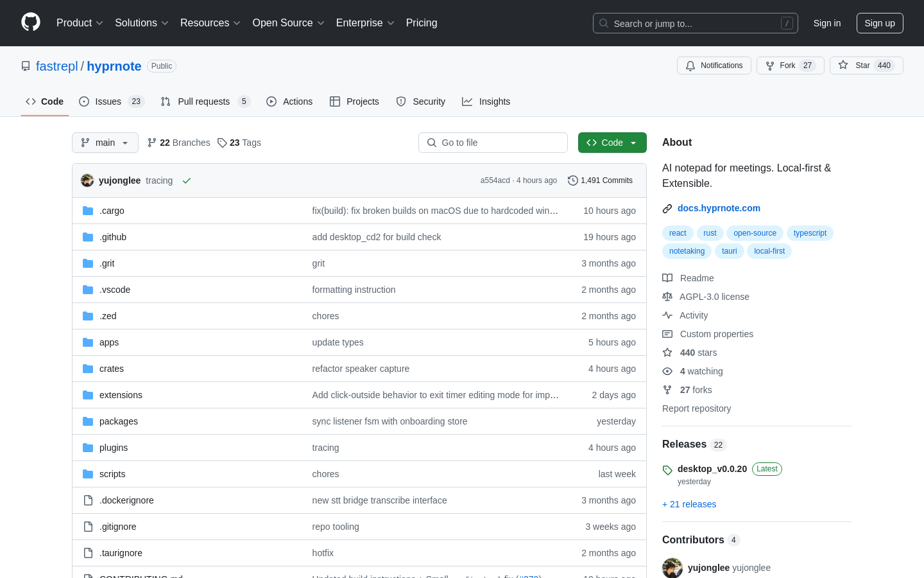Screen dimensions: 924x578
Task: Open the crates folder
Action: tap(112, 369)
